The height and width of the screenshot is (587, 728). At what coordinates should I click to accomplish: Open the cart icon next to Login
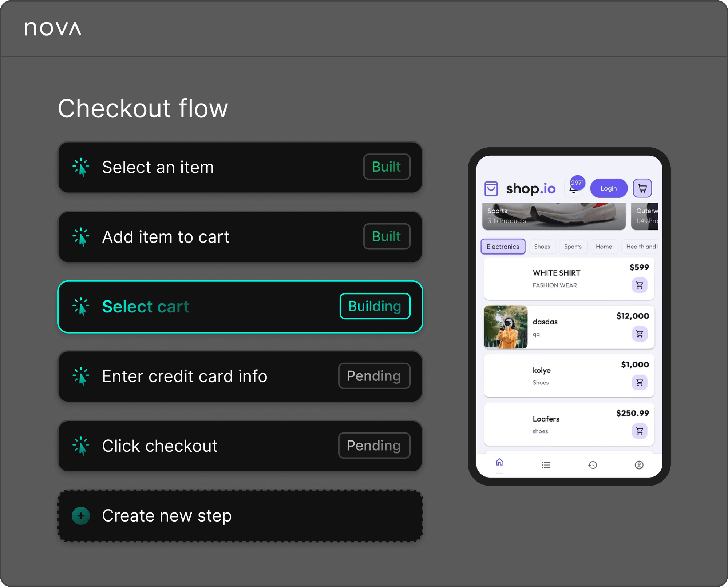tap(642, 188)
